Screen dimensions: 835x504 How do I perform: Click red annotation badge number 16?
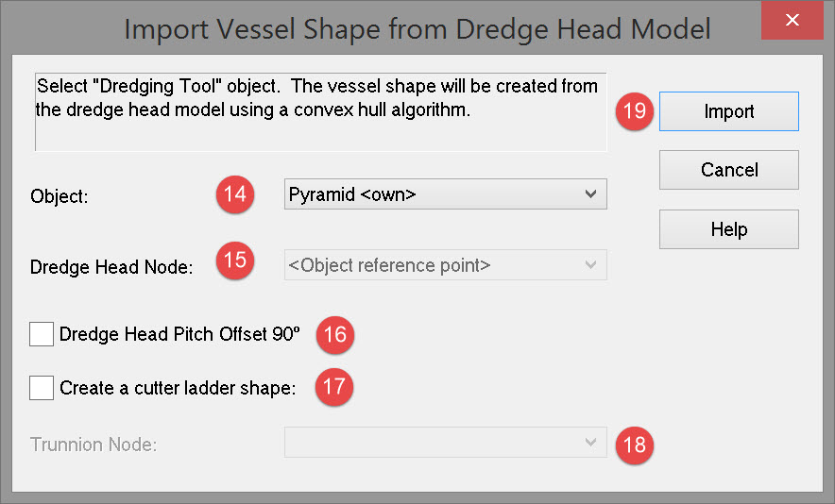point(335,334)
